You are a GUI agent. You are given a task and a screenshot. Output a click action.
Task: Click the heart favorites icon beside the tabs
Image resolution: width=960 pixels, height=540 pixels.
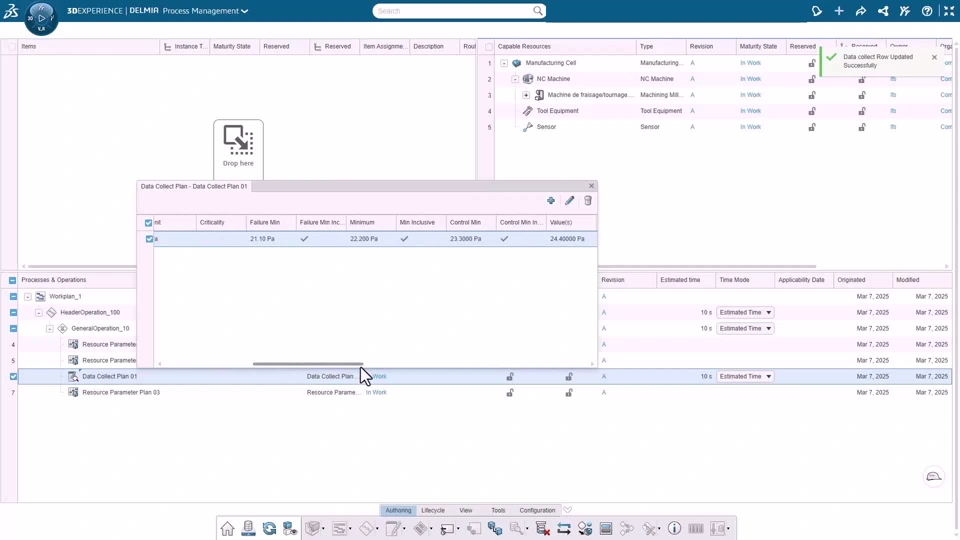pos(568,511)
